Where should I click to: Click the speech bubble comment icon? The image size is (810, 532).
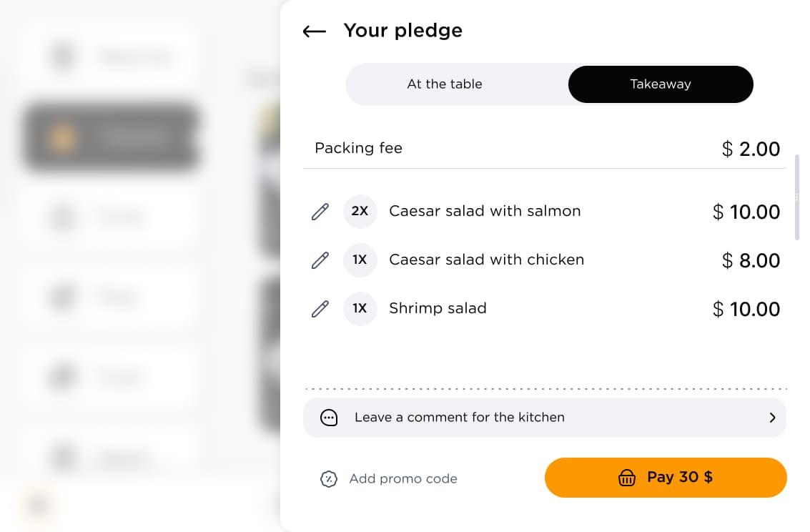329,418
